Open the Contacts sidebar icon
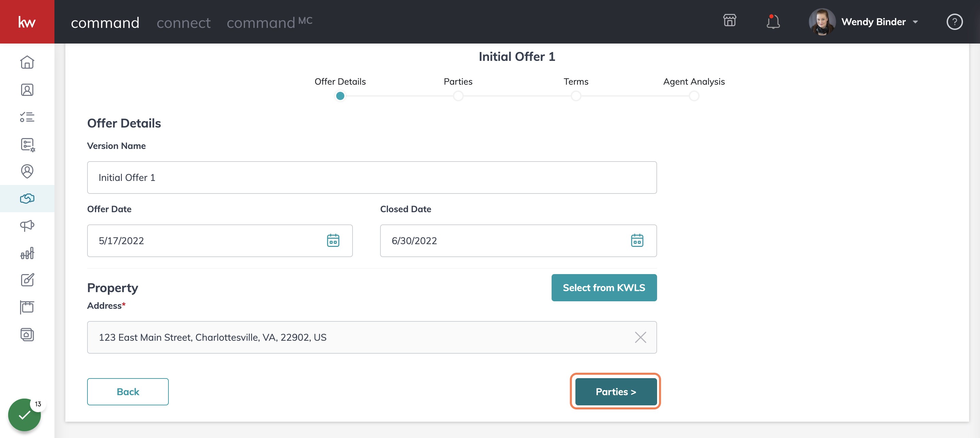The image size is (980, 438). [x=27, y=90]
